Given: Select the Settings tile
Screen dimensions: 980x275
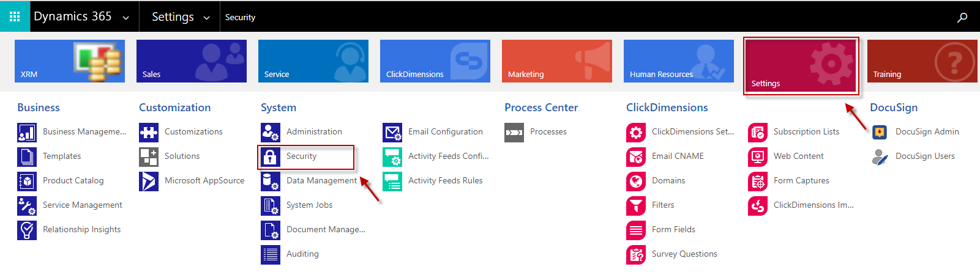Looking at the screenshot, I should [x=801, y=65].
